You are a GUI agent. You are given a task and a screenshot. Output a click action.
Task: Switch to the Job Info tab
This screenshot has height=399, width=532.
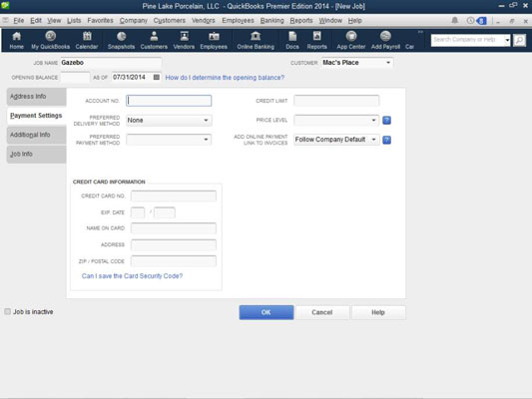point(36,155)
